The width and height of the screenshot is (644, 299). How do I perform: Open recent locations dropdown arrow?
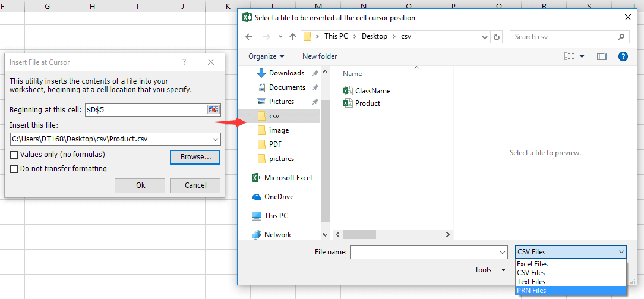point(280,36)
